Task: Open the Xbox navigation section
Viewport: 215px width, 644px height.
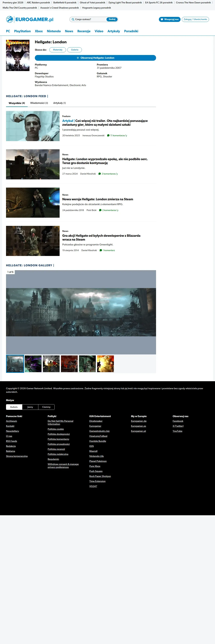Action: [x=39, y=31]
